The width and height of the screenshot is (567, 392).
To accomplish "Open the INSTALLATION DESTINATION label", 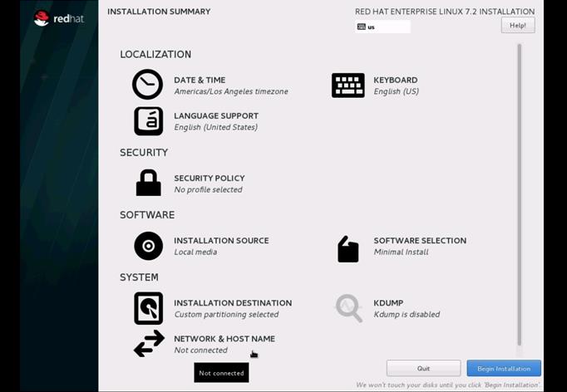I will (x=233, y=303).
